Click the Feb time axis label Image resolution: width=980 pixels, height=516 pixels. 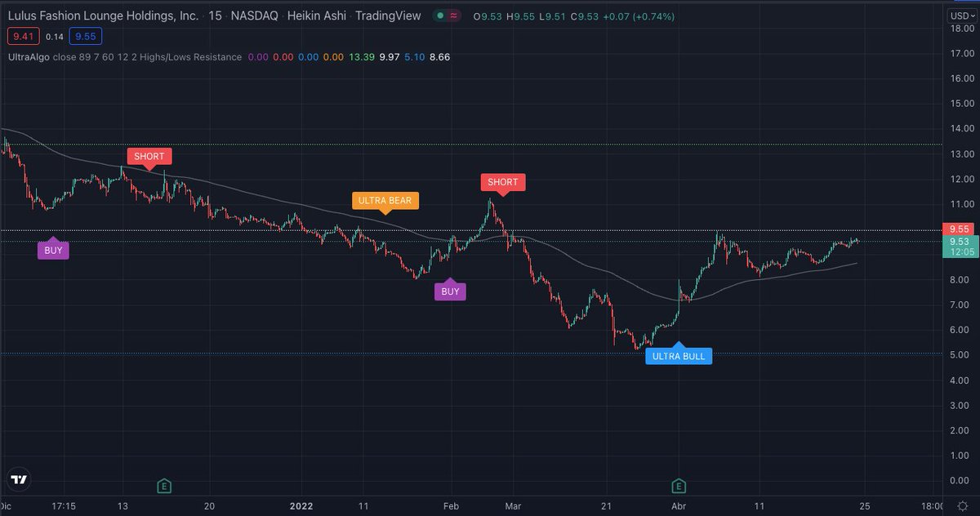449,506
